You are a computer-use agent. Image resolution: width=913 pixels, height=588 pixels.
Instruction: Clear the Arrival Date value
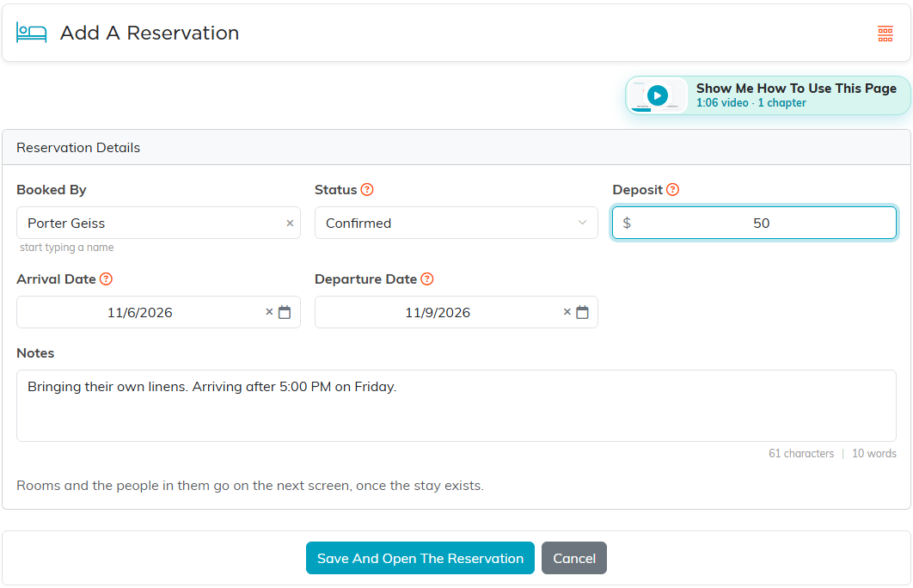pos(269,312)
